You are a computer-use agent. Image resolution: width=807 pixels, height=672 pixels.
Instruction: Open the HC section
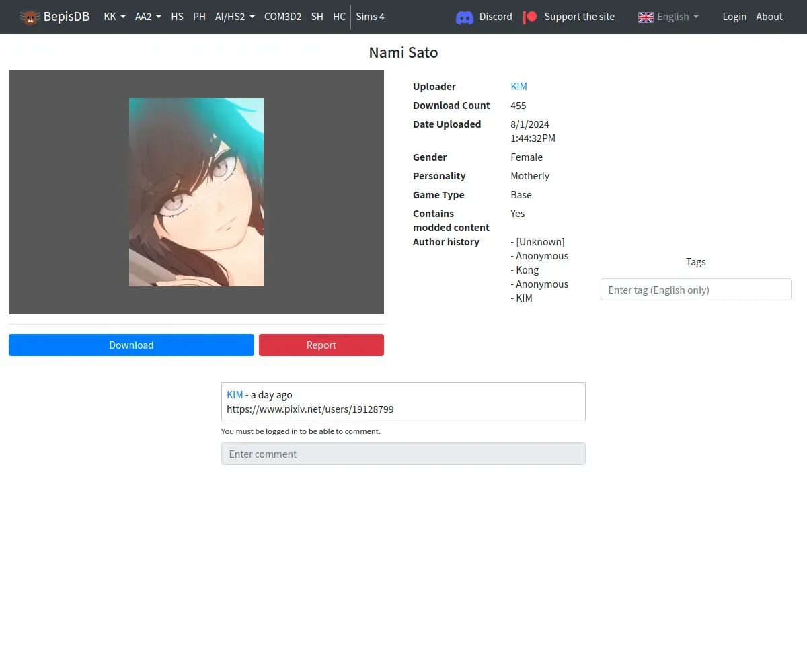click(x=339, y=17)
